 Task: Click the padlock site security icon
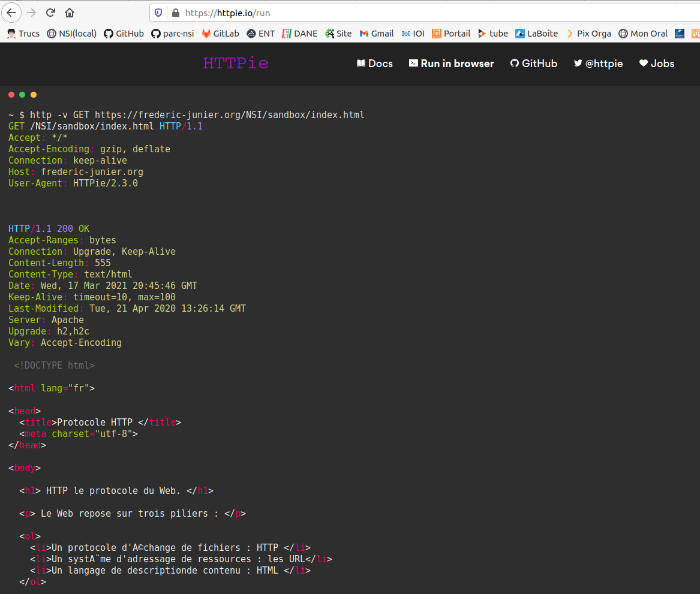[176, 13]
